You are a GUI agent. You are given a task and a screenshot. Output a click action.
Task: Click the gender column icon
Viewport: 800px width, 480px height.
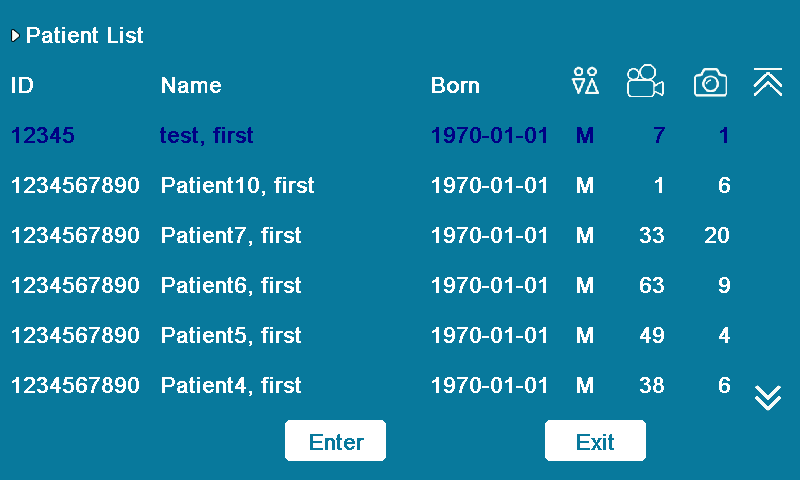(585, 82)
